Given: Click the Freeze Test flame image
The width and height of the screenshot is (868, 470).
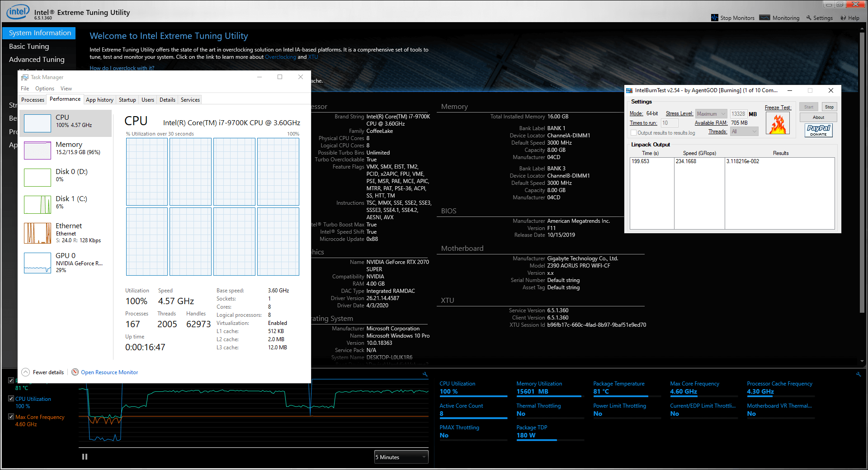Looking at the screenshot, I should [x=778, y=123].
